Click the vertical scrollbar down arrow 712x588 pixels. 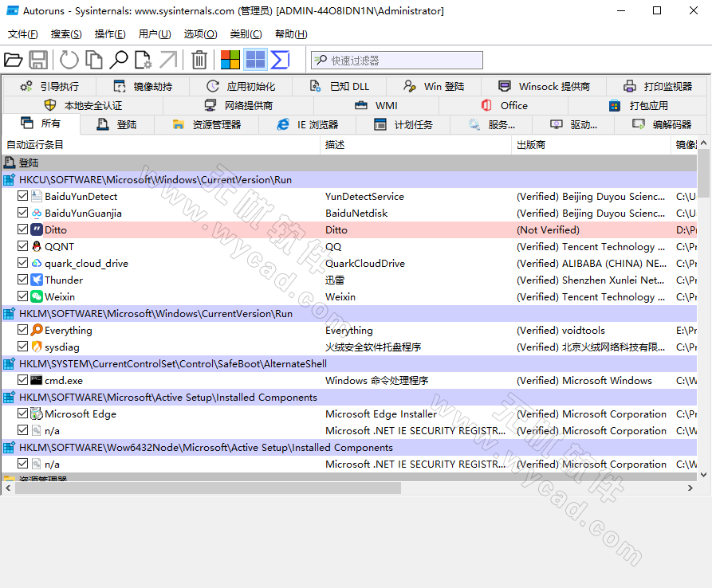[x=703, y=475]
